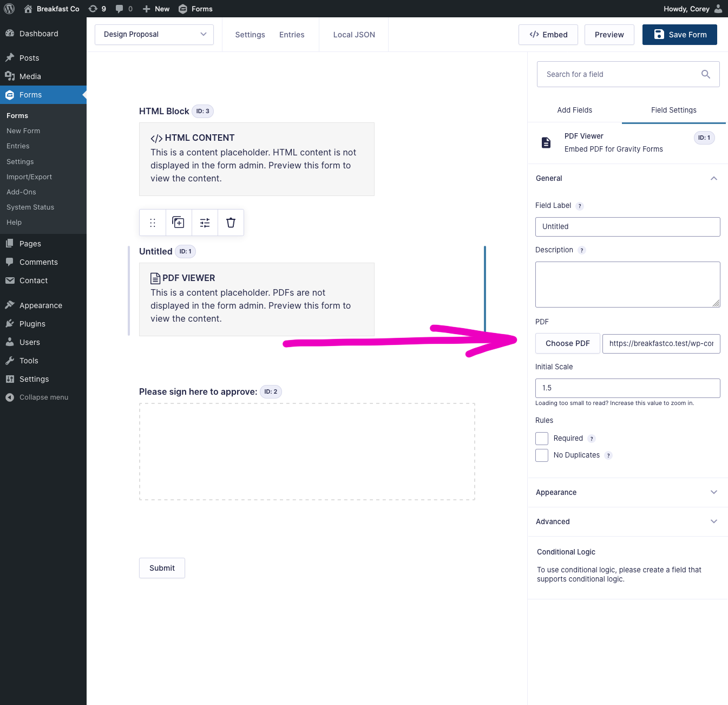
Task: Duplicate the selected field
Action: 179,223
